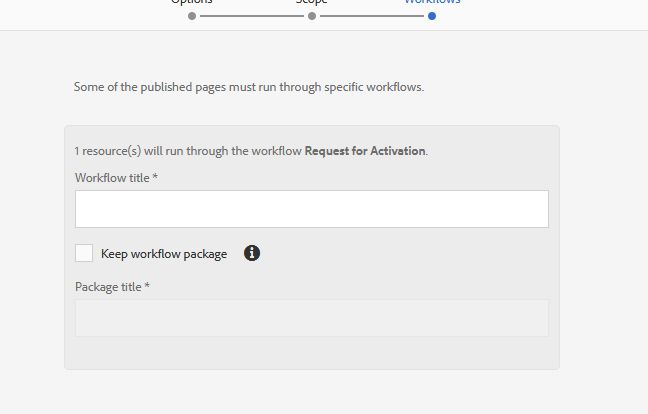Click the bold Request for Activation text
Screen dimensions: 648x414
364,151
